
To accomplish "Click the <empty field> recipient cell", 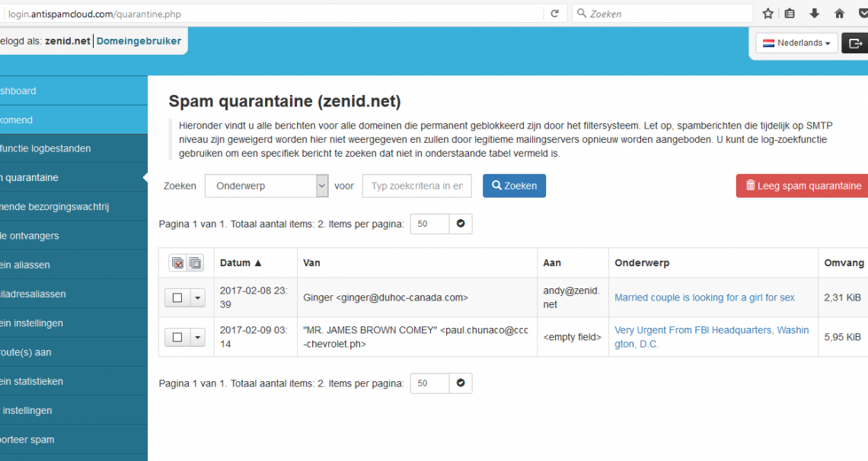I will pos(572,337).
